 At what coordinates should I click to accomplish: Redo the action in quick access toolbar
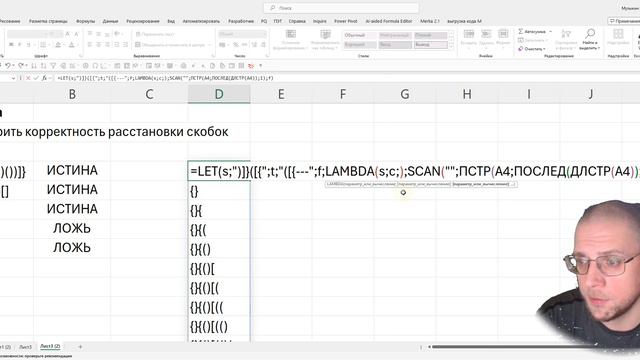coord(20,65)
